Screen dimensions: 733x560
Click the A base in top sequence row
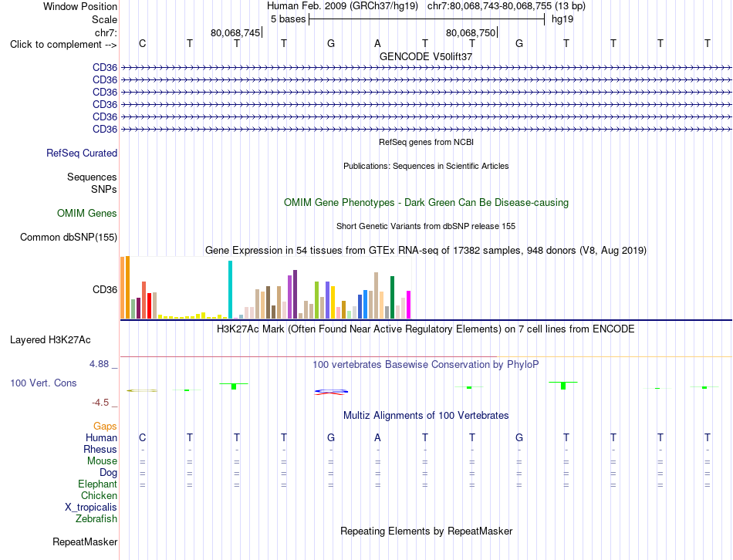[x=378, y=43]
